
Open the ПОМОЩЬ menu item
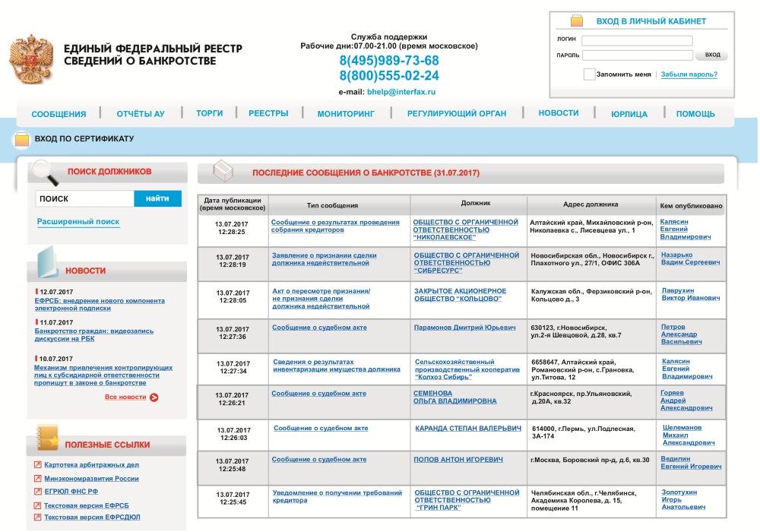[x=695, y=114]
